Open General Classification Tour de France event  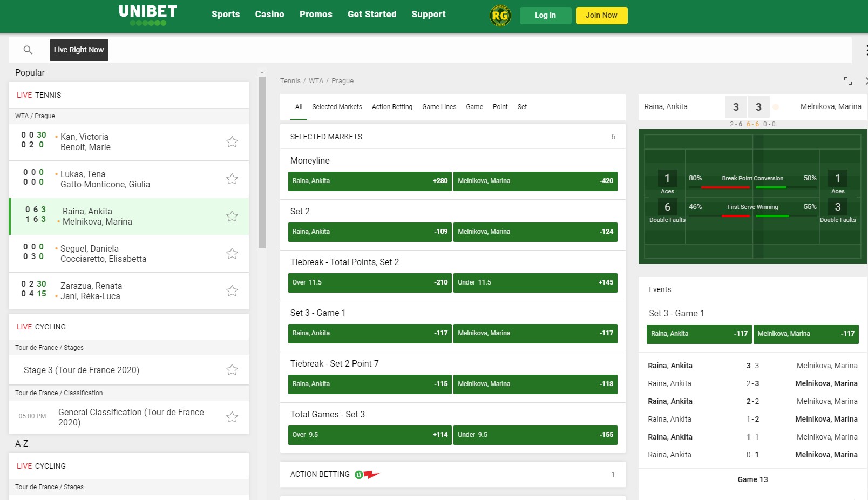pyautogui.click(x=128, y=417)
